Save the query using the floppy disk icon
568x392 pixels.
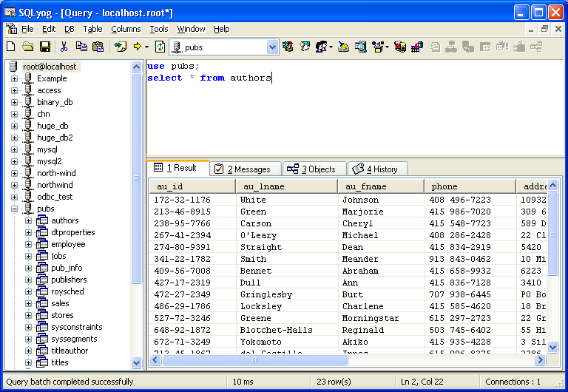click(x=45, y=47)
